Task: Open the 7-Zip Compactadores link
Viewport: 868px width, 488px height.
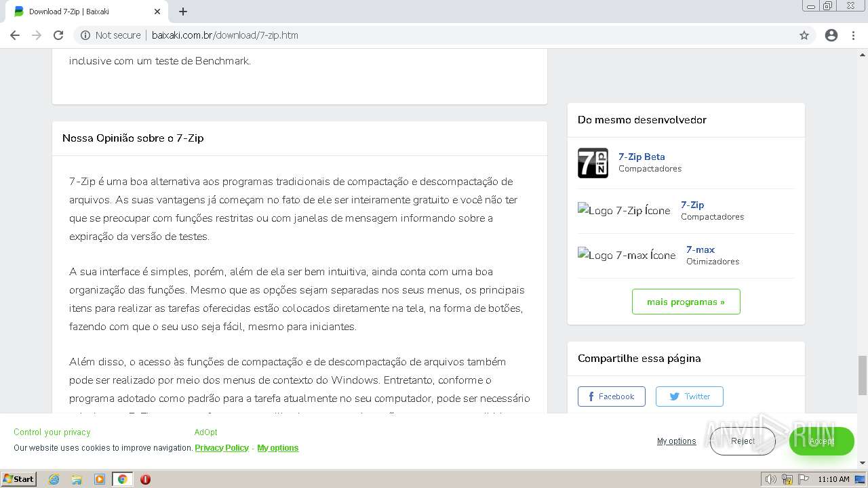Action: click(x=692, y=205)
